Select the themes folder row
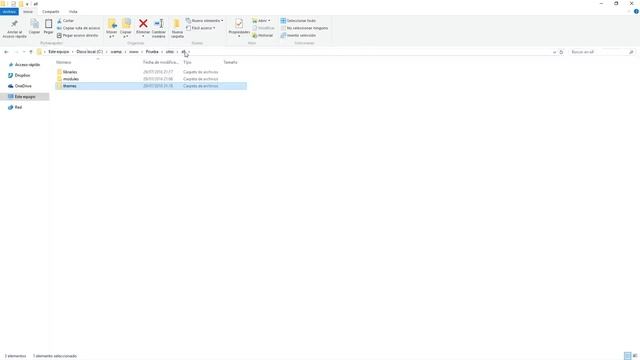The height and width of the screenshot is (360, 640). pyautogui.click(x=151, y=86)
